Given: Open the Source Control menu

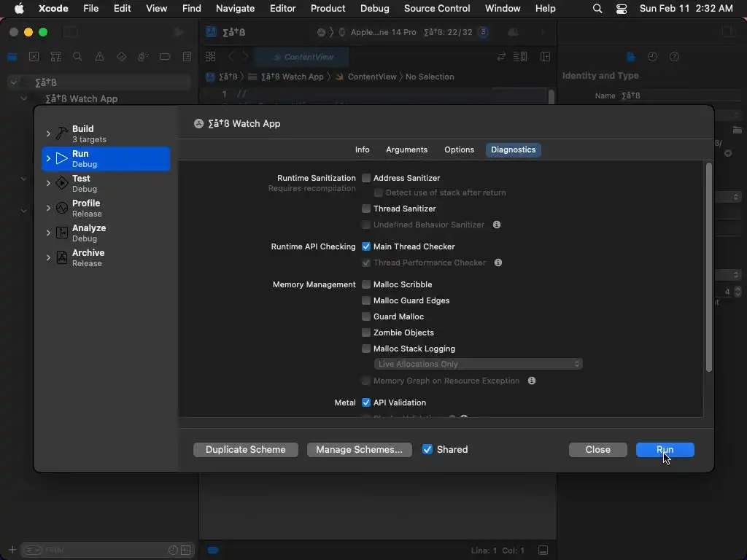Looking at the screenshot, I should [437, 9].
